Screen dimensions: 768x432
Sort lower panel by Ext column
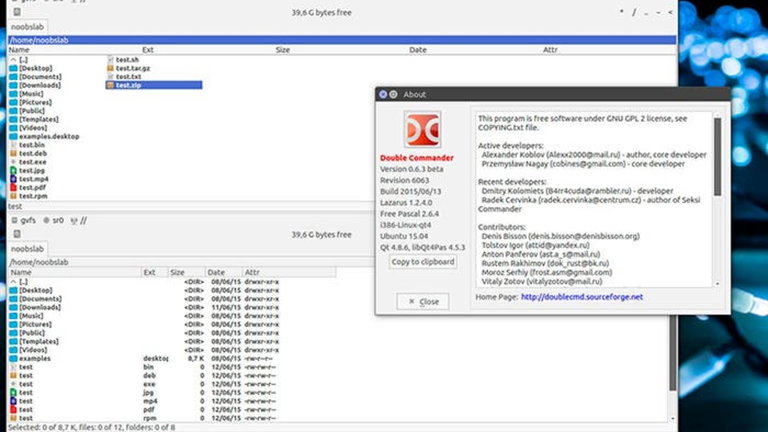tap(154, 272)
